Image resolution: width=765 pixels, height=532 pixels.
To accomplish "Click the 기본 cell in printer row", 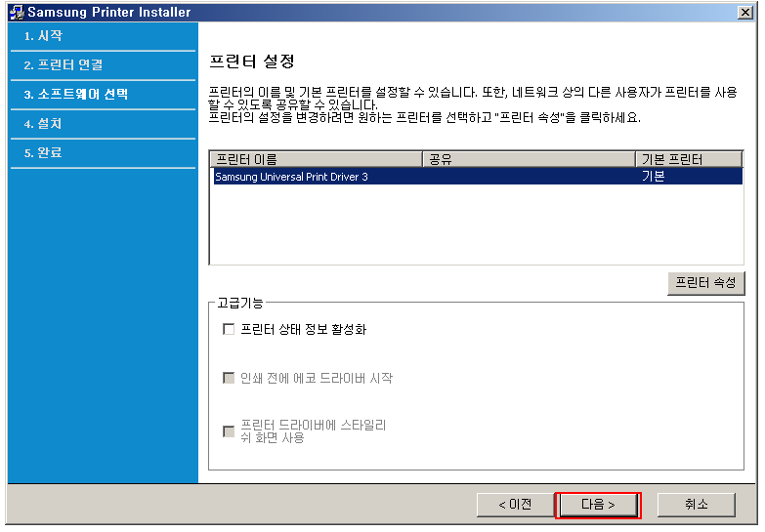I will click(654, 176).
